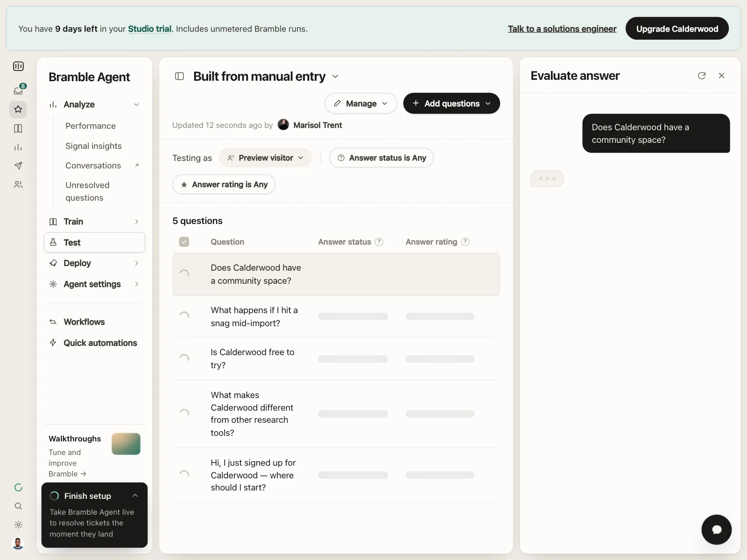This screenshot has width=747, height=560.
Task: Open the chat messenger launcher bubble
Action: (x=716, y=529)
